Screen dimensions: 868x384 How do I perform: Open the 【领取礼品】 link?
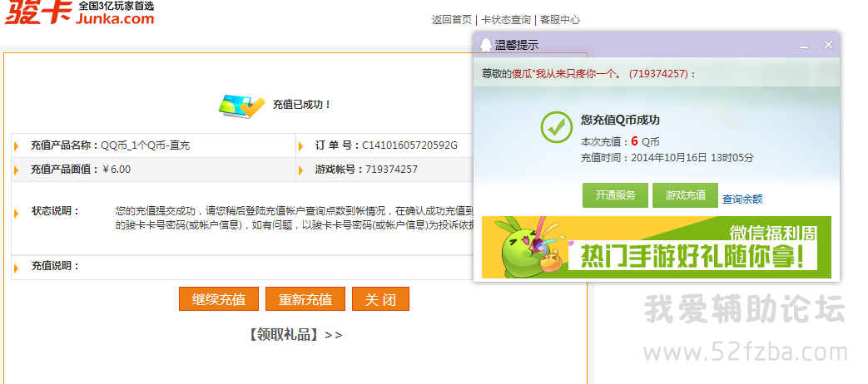(x=294, y=334)
